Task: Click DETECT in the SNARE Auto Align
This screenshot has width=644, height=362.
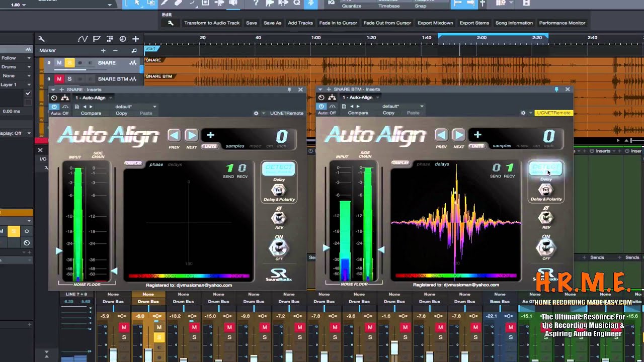Action: (278, 168)
